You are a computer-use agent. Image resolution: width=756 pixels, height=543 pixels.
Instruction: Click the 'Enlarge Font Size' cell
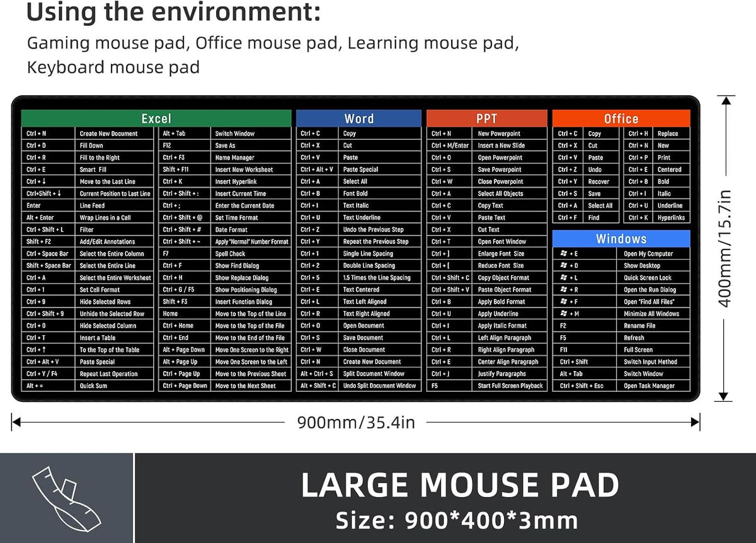pos(510,254)
